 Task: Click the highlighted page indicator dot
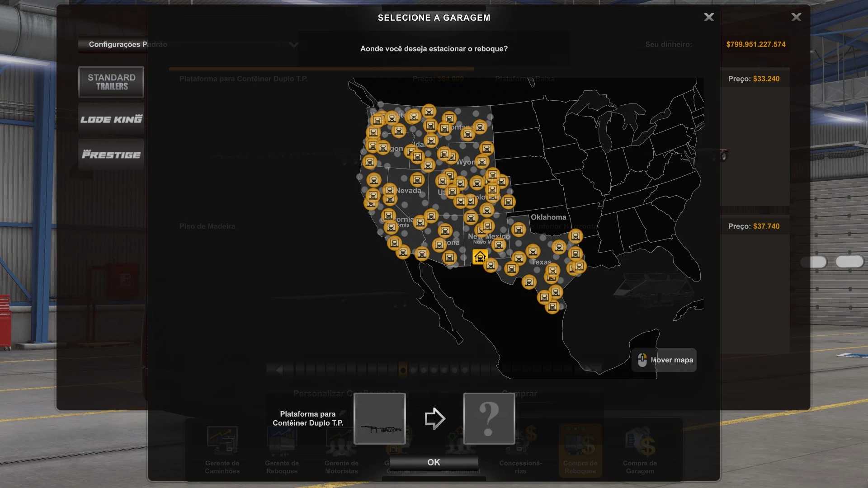(403, 370)
